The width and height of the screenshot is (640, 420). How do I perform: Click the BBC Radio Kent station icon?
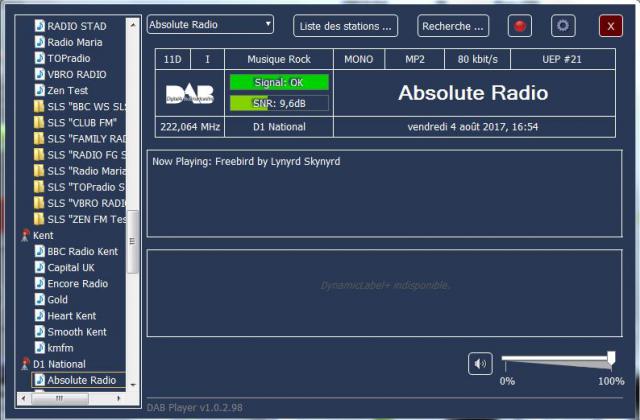[x=40, y=251]
